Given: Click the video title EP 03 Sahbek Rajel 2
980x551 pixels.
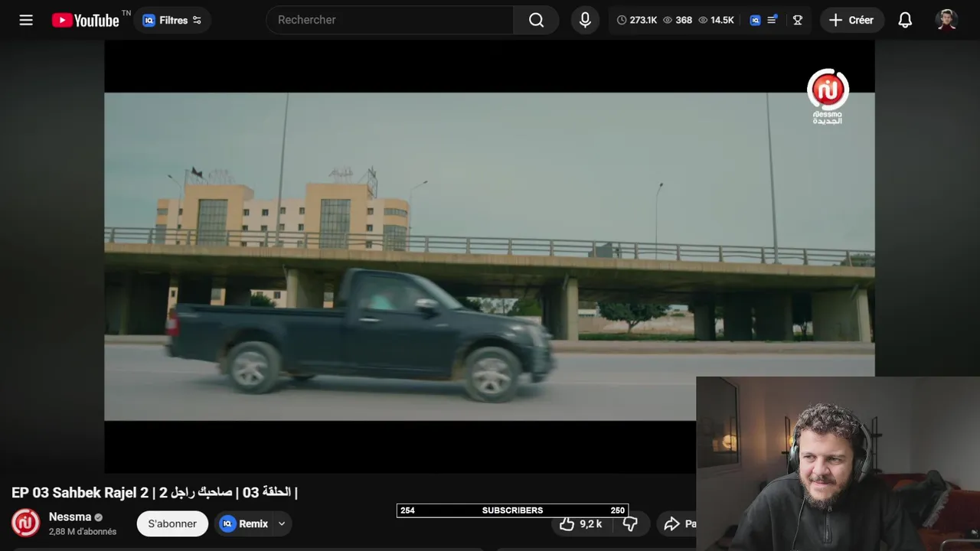Looking at the screenshot, I should pos(155,492).
